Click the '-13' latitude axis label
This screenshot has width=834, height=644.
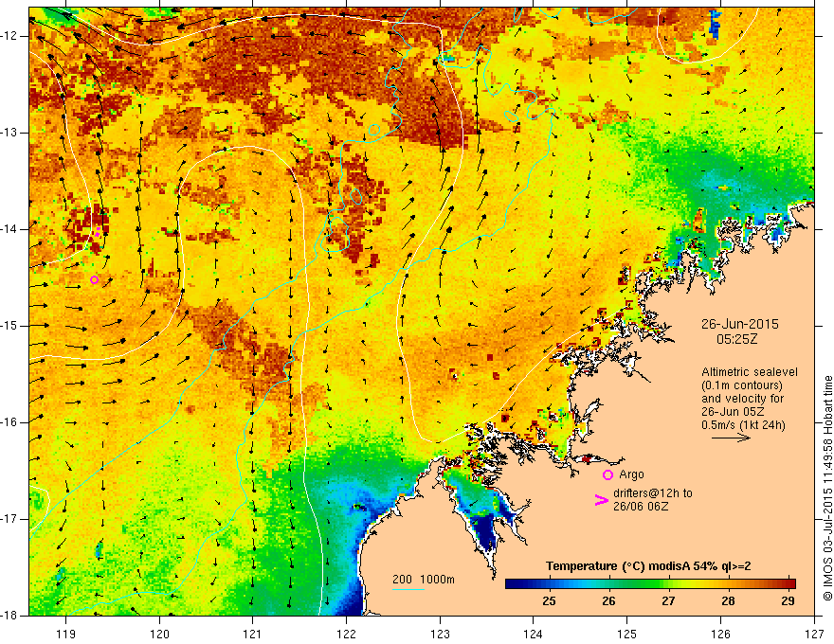click(x=10, y=133)
